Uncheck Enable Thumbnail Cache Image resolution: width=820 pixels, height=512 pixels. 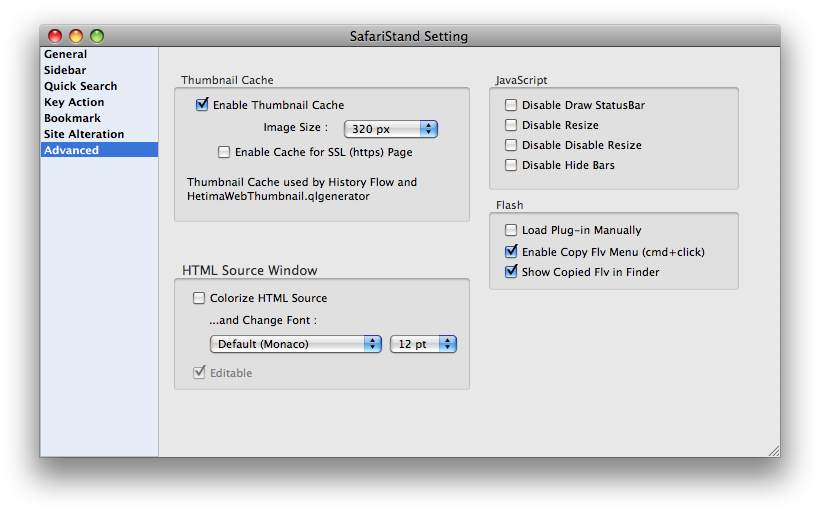[202, 105]
